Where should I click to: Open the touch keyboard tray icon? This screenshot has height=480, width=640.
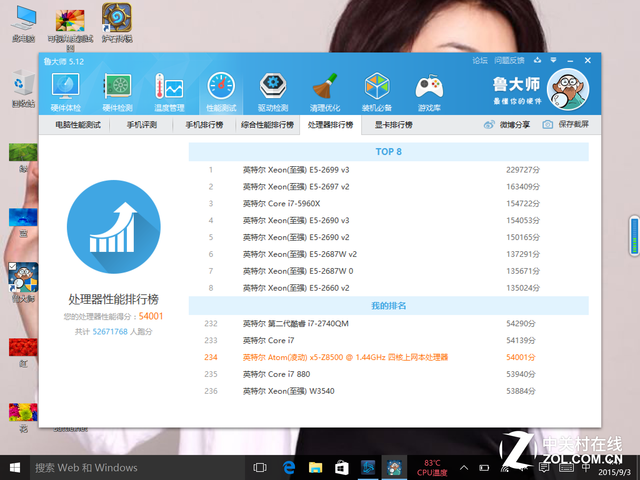pos(567,468)
